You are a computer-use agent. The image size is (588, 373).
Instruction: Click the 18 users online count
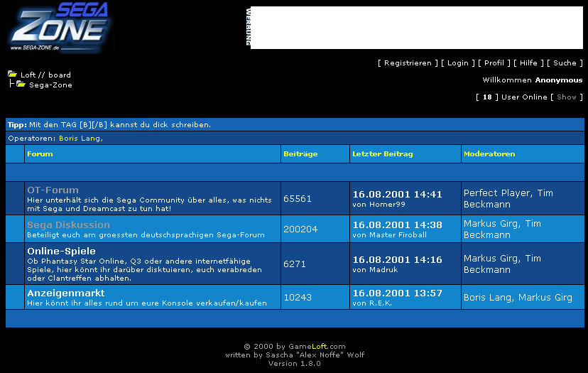pos(487,97)
